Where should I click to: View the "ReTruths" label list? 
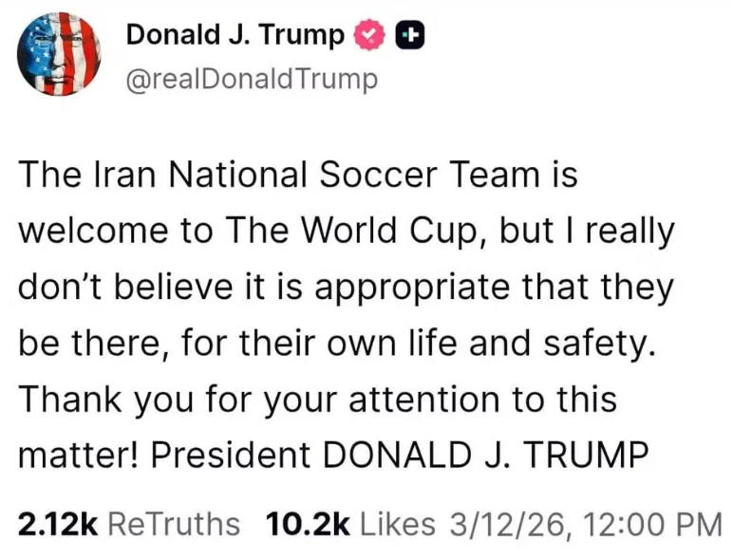[x=174, y=523]
